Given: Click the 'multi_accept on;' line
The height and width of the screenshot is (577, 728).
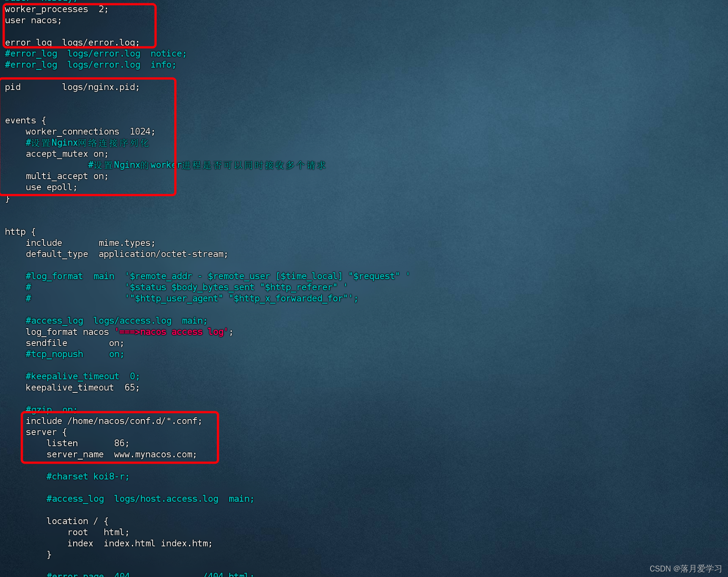Looking at the screenshot, I should 67,176.
